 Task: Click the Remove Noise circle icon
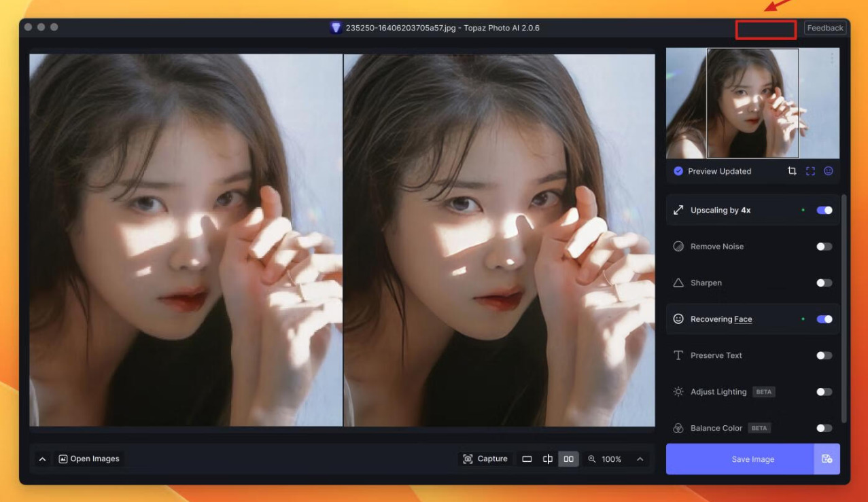coord(678,247)
